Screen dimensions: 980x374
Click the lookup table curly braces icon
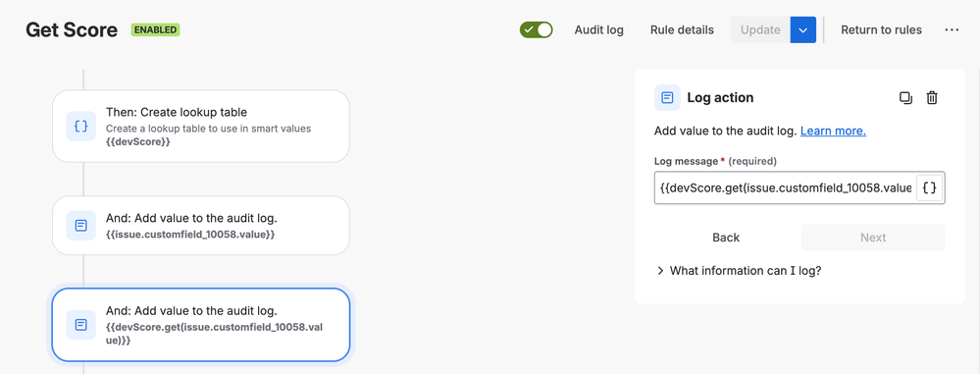[x=81, y=127]
